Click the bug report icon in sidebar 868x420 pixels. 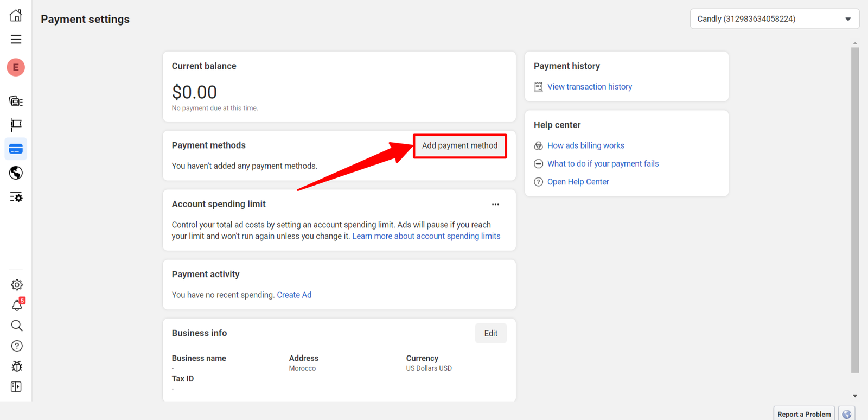click(17, 366)
